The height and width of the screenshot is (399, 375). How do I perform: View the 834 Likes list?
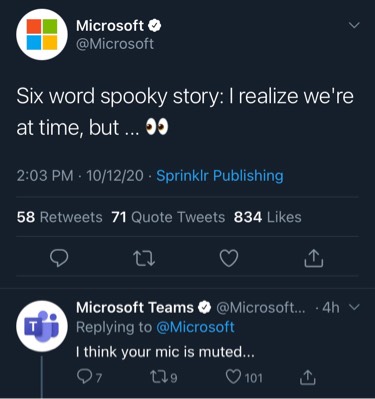268,217
